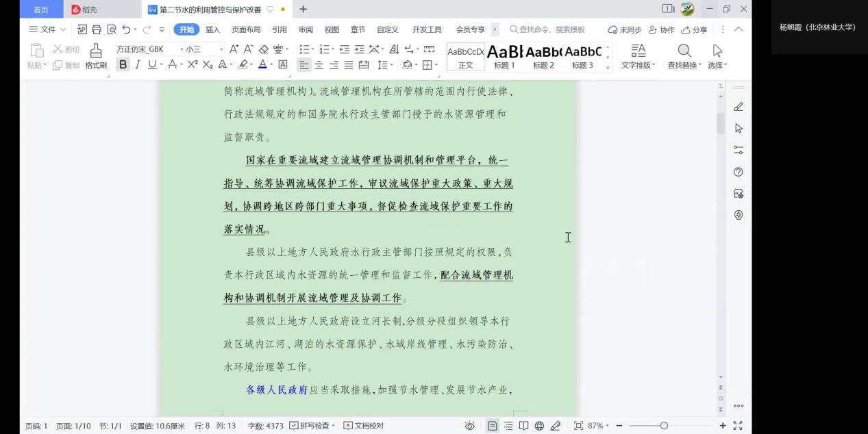Viewport: 868px width, 434px height.
Task: Apply superscript formatting
Action: point(193,64)
